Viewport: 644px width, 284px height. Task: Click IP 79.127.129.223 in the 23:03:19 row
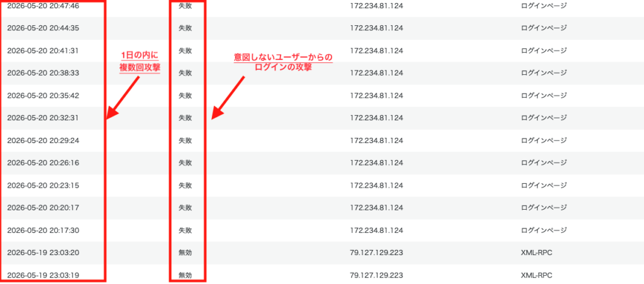pos(376,275)
